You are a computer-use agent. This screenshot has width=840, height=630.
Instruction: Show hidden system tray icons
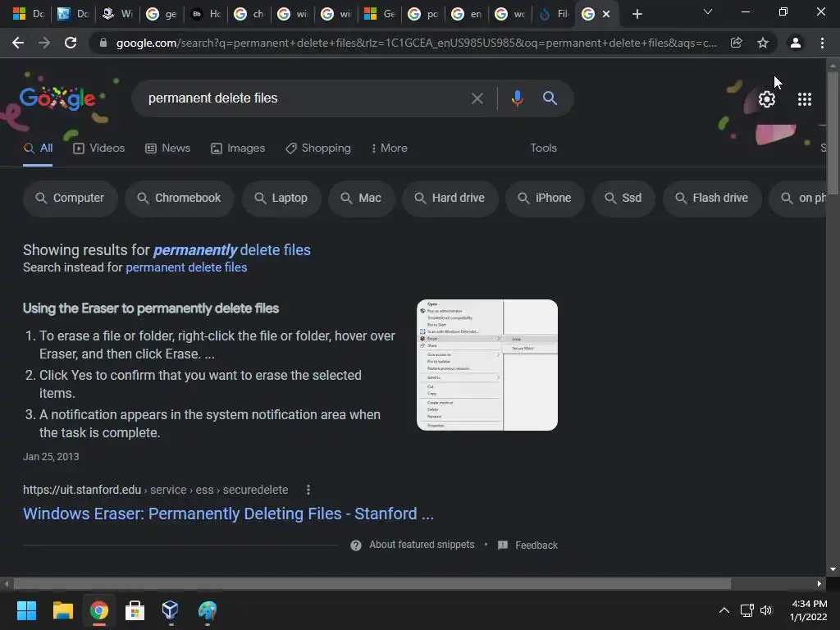(724, 610)
